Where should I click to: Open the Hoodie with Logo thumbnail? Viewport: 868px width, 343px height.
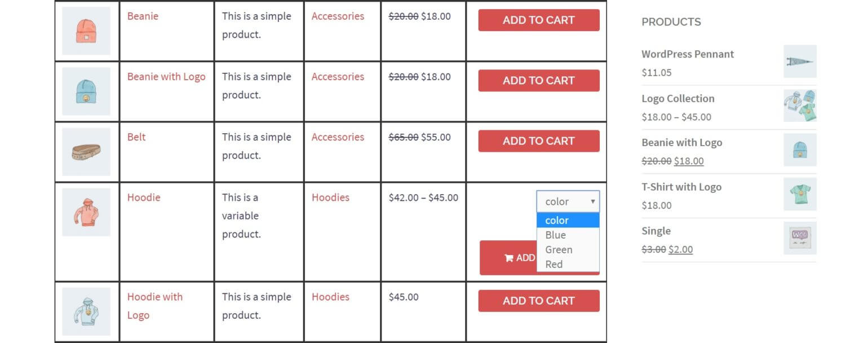pos(86,311)
